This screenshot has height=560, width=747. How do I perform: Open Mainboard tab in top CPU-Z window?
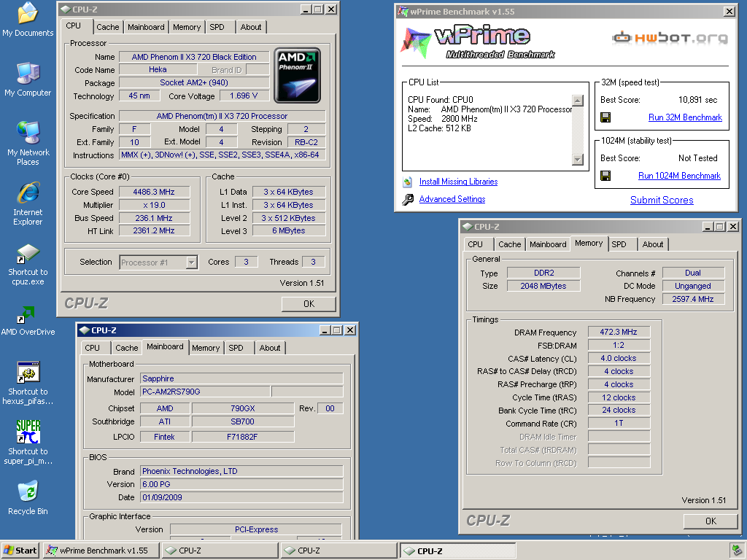(x=146, y=27)
